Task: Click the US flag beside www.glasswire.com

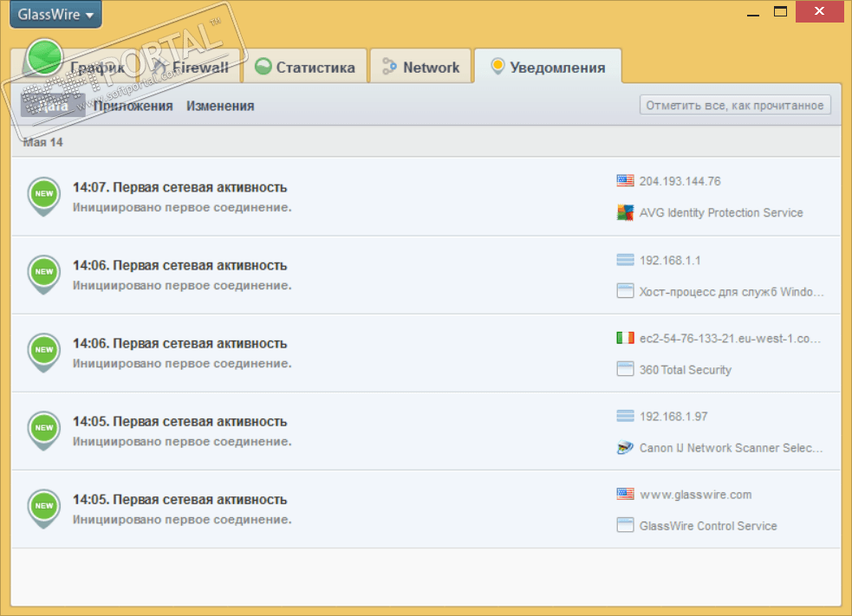Action: 626,494
